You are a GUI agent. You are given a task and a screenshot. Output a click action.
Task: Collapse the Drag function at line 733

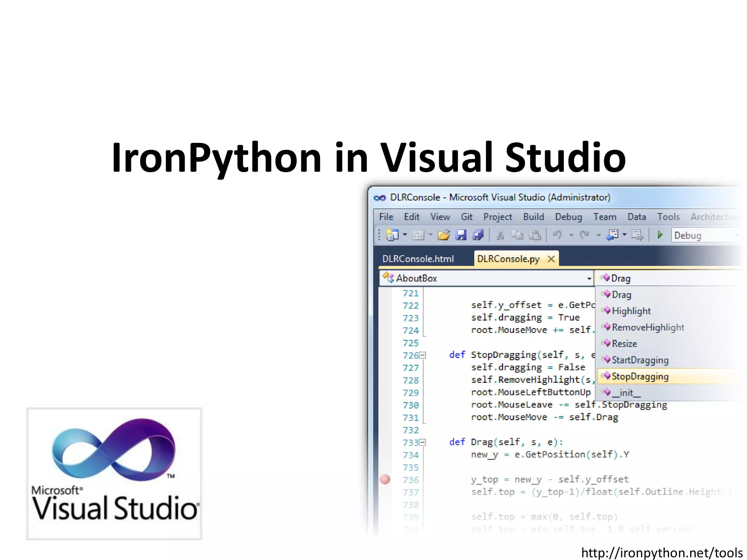[422, 442]
